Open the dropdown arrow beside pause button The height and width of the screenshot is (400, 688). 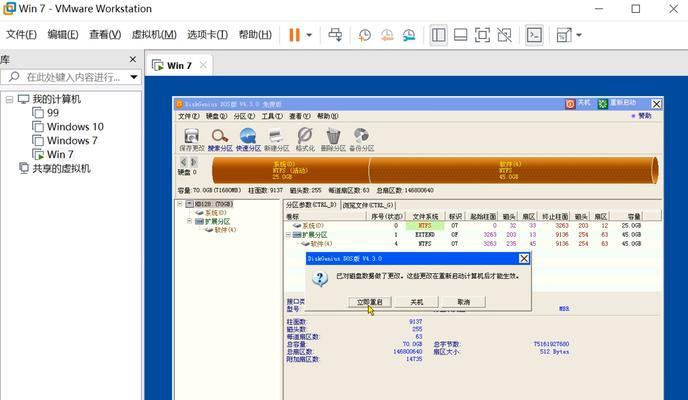coord(309,35)
